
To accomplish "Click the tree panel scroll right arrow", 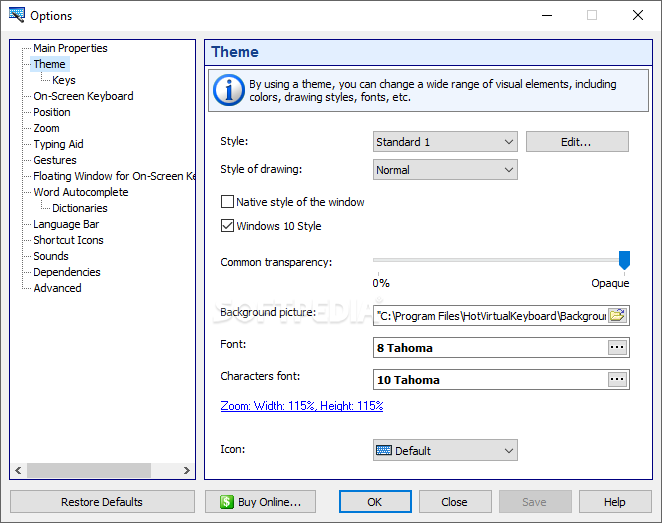I will coord(187,470).
